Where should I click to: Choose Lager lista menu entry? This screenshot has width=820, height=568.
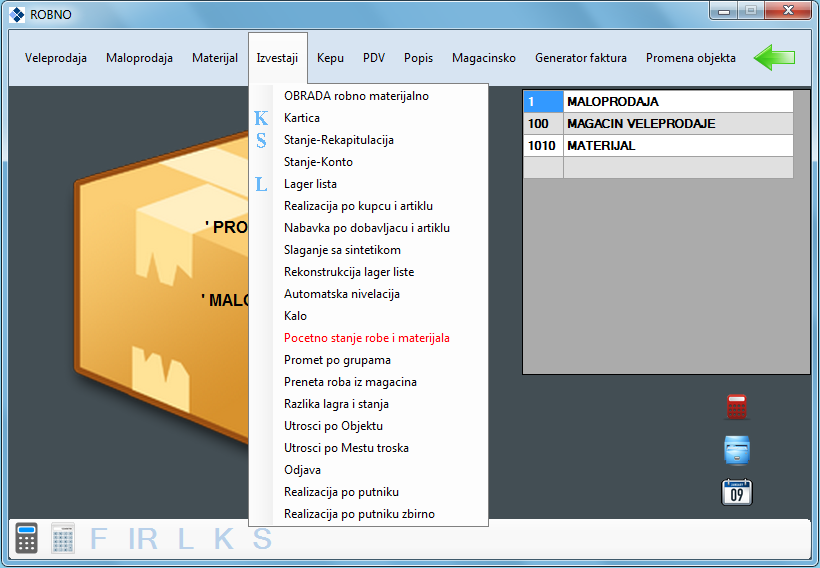pos(310,184)
